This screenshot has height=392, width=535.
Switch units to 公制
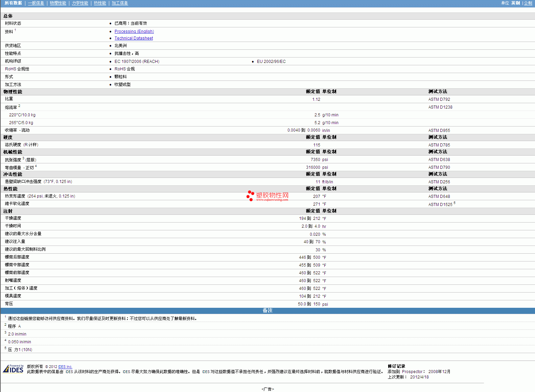click(x=528, y=3)
